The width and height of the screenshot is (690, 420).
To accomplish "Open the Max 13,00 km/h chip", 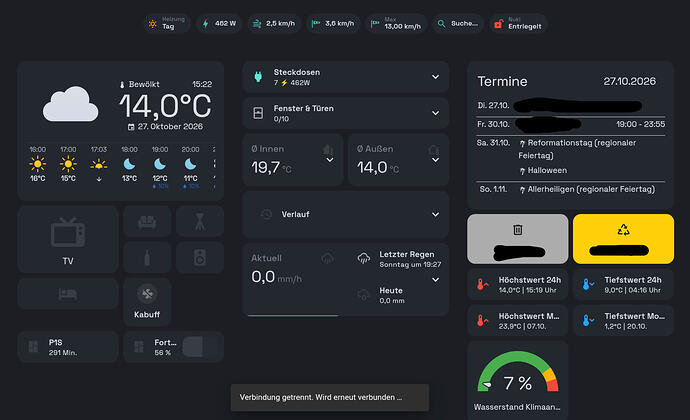I will click(x=396, y=23).
